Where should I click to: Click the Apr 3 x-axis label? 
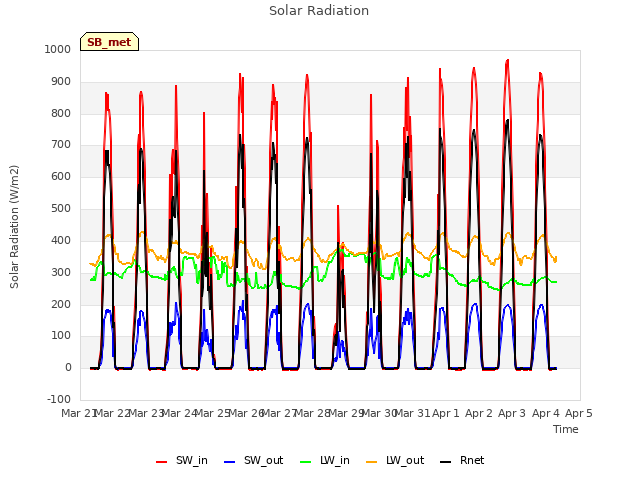point(512,413)
